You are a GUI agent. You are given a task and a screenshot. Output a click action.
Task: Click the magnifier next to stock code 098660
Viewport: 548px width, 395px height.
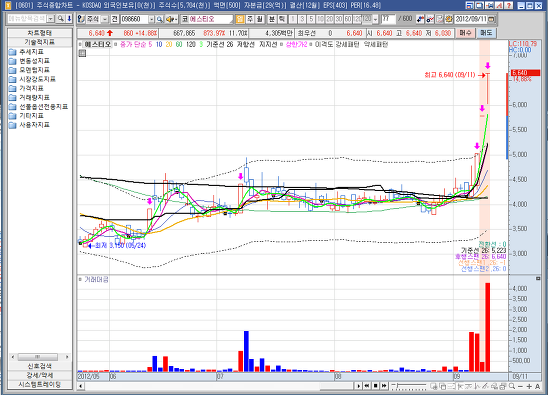click(159, 19)
